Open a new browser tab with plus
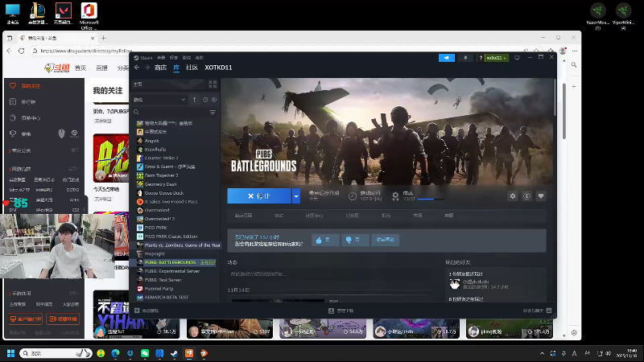This screenshot has width=644, height=362. click(104, 38)
